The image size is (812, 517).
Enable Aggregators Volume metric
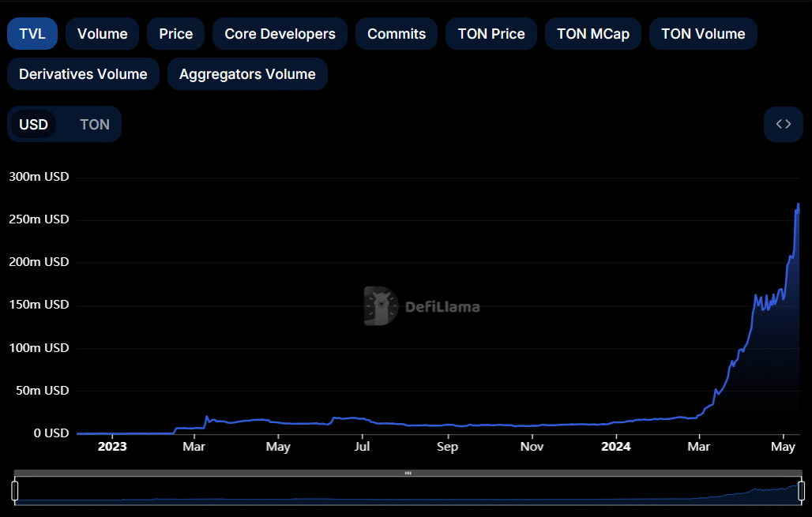[x=247, y=74]
